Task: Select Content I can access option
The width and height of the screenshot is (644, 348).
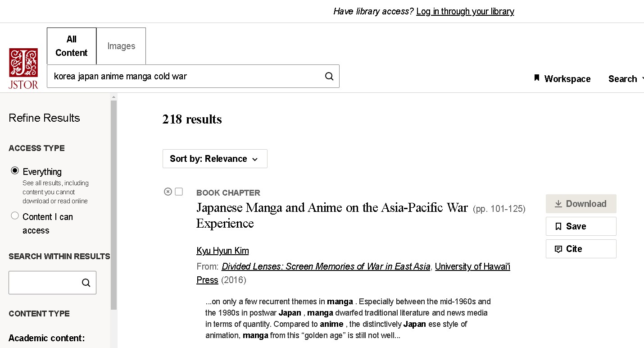Action: point(15,216)
